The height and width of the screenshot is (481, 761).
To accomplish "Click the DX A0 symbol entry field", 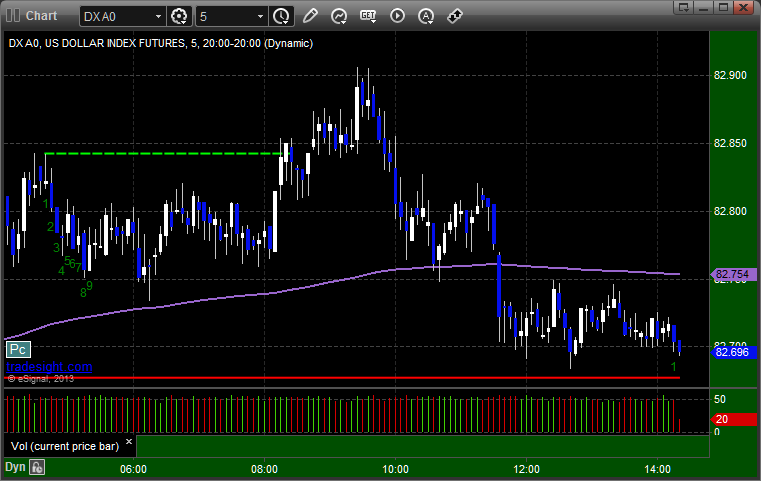I will tap(116, 17).
